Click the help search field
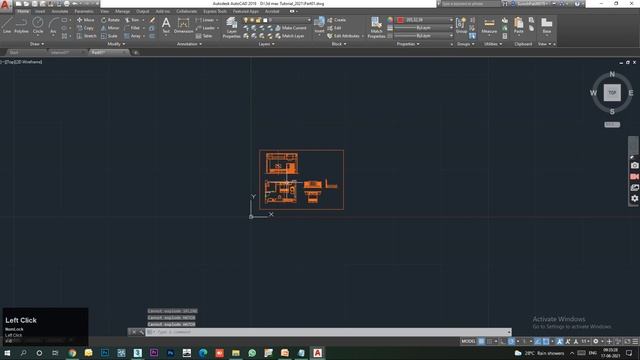 click(470, 4)
